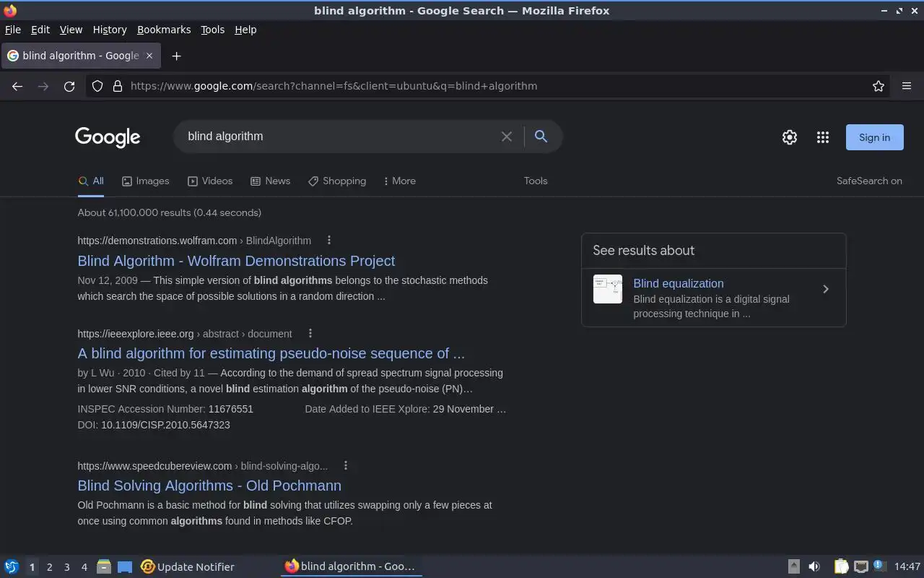Open the Tools menu in menu bar
Viewport: 924px width, 578px height.
click(x=212, y=30)
